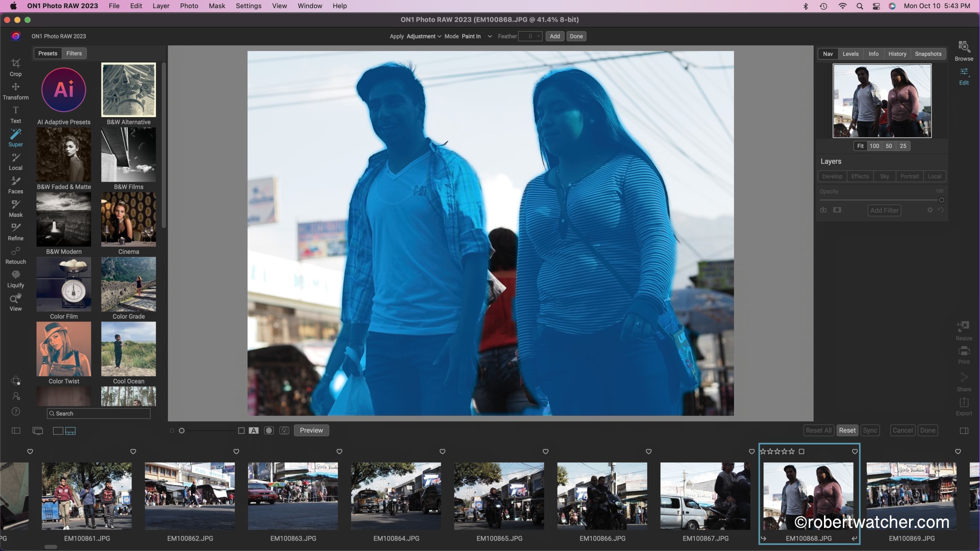This screenshot has width=980, height=551.
Task: Select the Crop tool
Action: pyautogui.click(x=16, y=67)
